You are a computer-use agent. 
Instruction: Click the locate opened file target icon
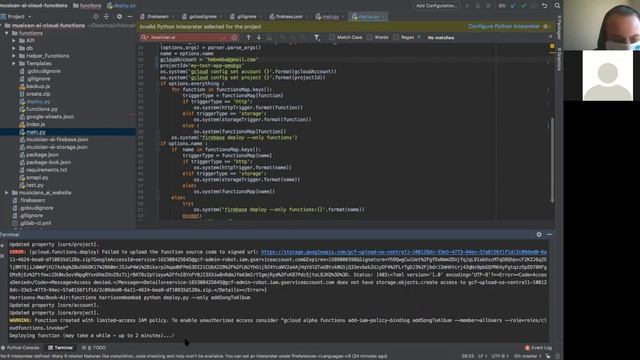coord(96,17)
